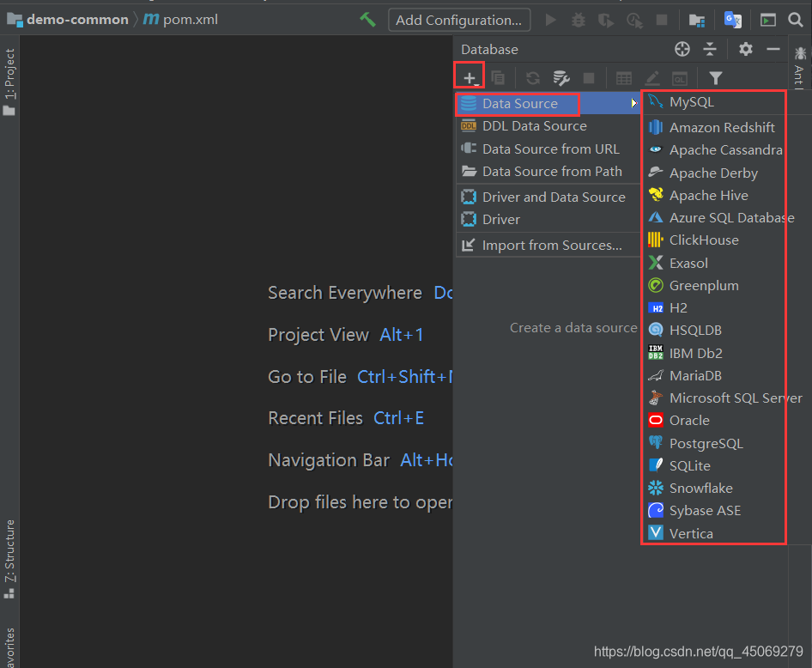The image size is (812, 668).
Task: Select Data Source from URL
Action: click(548, 149)
